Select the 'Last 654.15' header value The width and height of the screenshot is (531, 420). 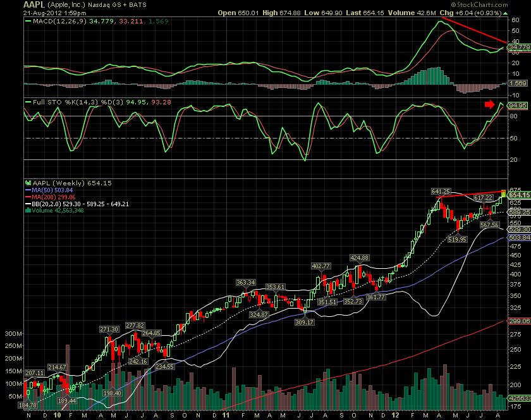click(365, 13)
